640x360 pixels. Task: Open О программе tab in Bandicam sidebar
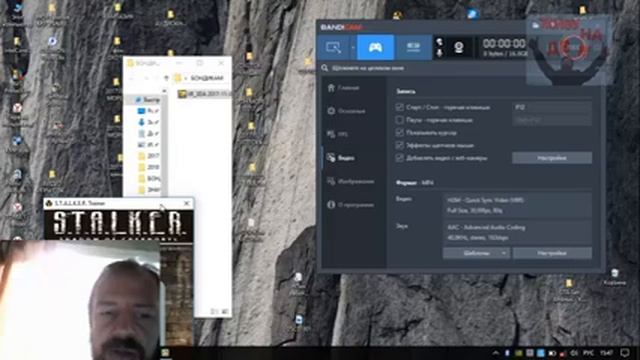point(350,205)
